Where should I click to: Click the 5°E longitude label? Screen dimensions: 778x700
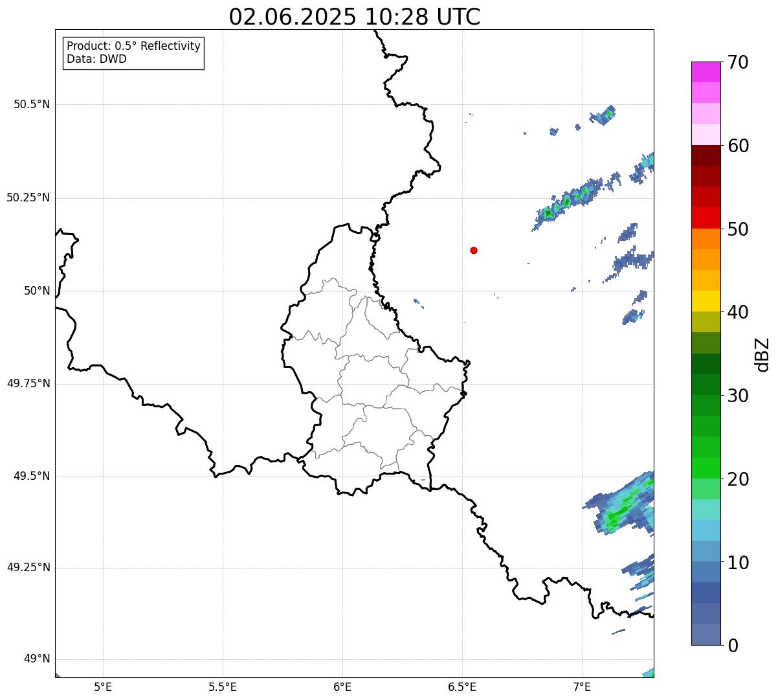pos(103,686)
